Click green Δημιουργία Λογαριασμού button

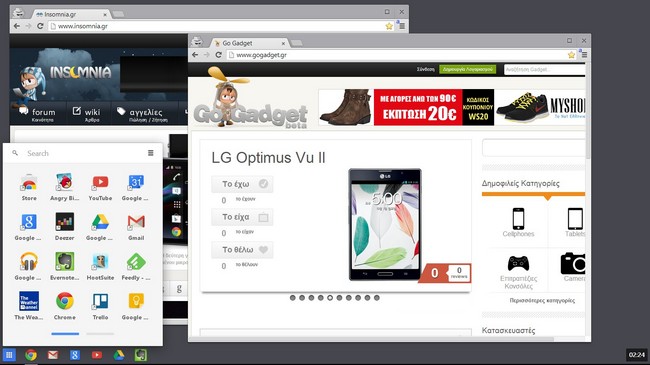tap(467, 69)
